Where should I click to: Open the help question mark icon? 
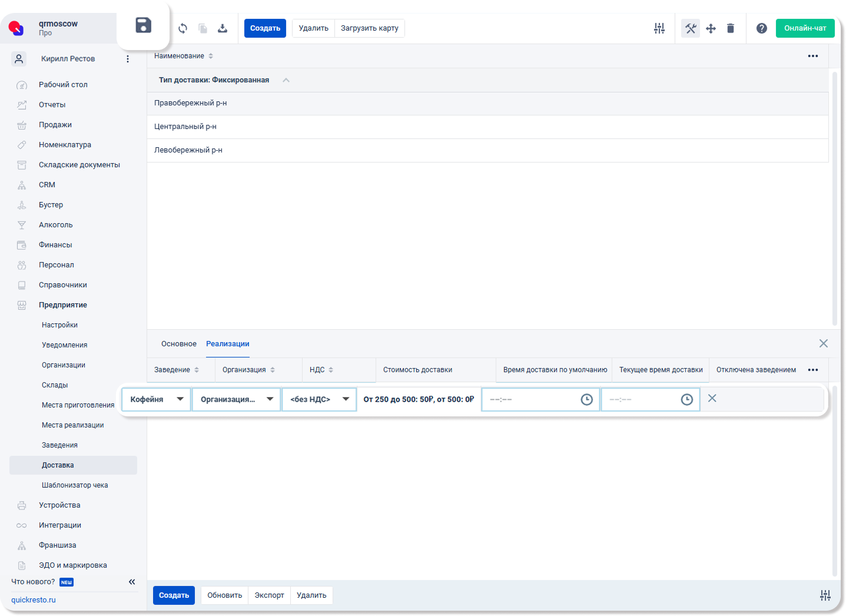762,28
